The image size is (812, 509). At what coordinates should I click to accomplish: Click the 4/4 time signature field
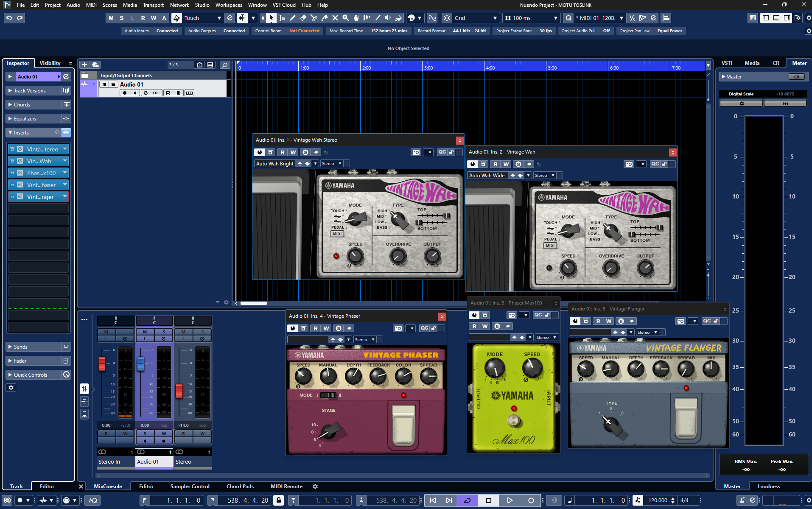pyautogui.click(x=684, y=501)
